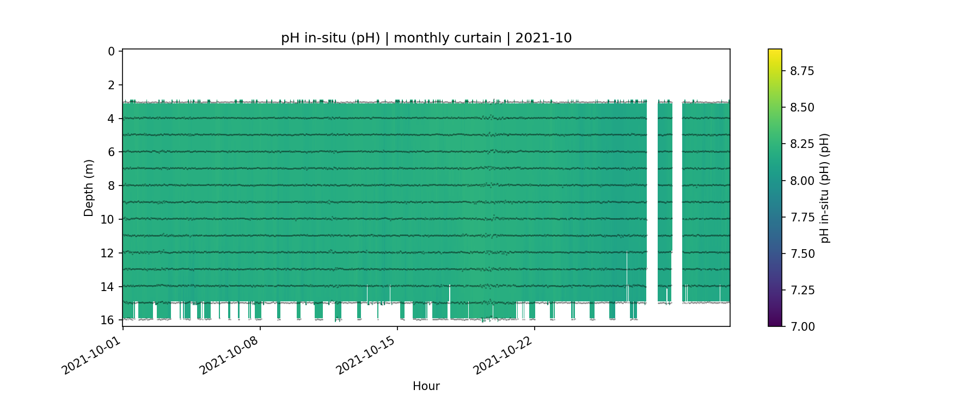Click the "Hour" x-axis label
The width and height of the screenshot is (980, 408).
pos(426,386)
